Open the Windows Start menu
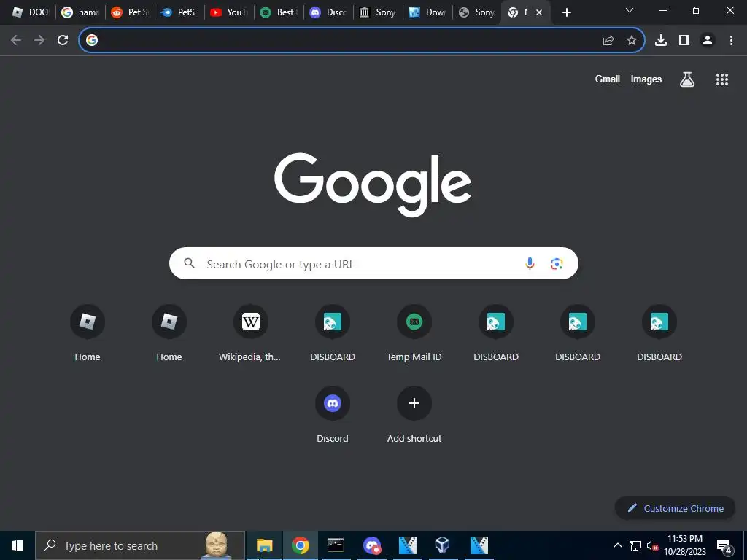Image resolution: width=747 pixels, height=560 pixels. point(18,545)
